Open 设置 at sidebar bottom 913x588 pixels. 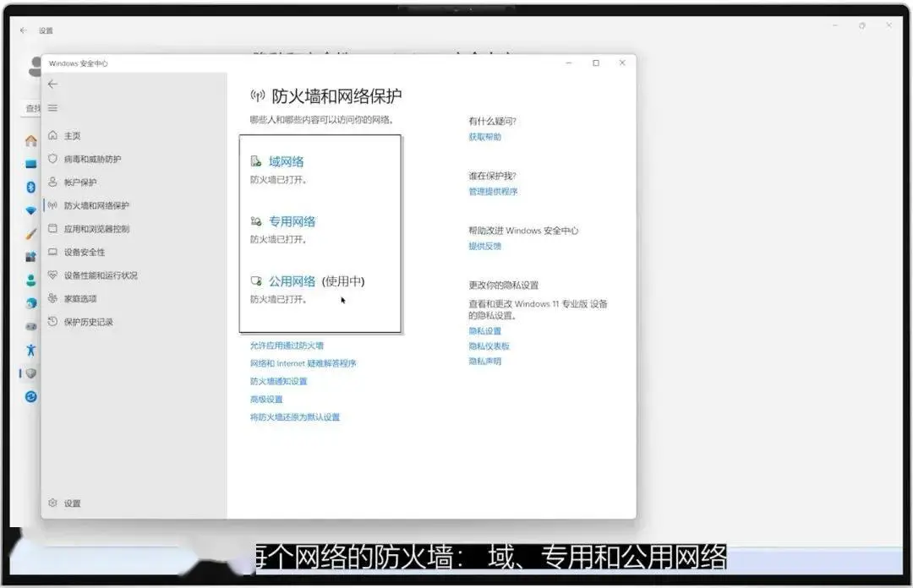[x=72, y=503]
